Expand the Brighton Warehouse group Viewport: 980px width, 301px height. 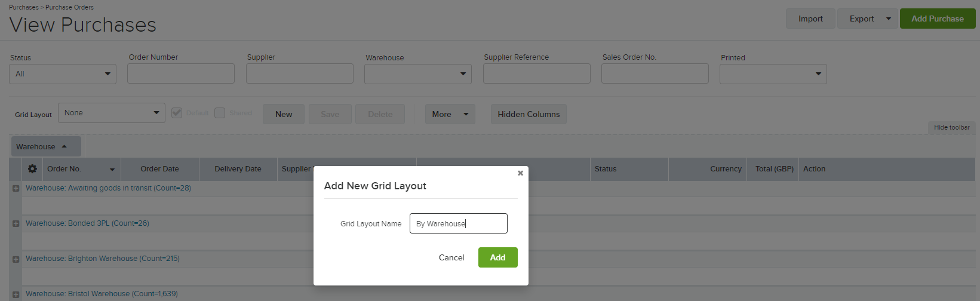pyautogui.click(x=16, y=259)
